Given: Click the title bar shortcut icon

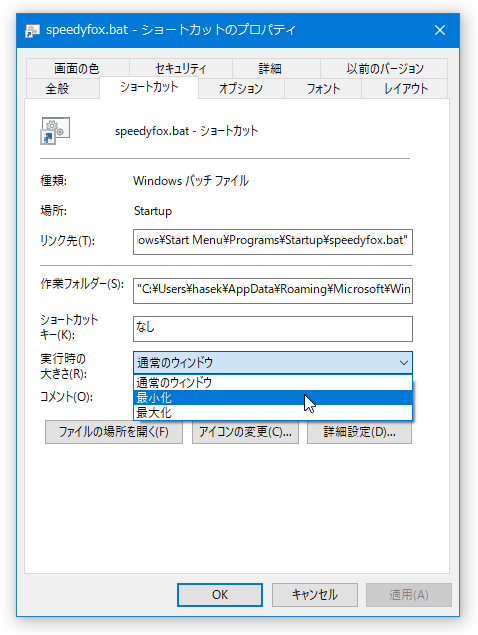Looking at the screenshot, I should coord(32,30).
